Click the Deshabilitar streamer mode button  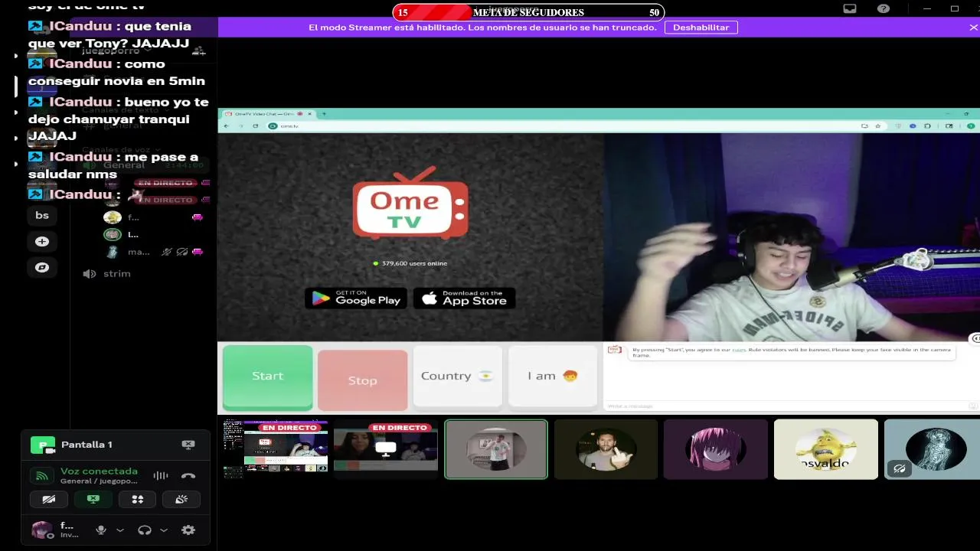tap(701, 27)
